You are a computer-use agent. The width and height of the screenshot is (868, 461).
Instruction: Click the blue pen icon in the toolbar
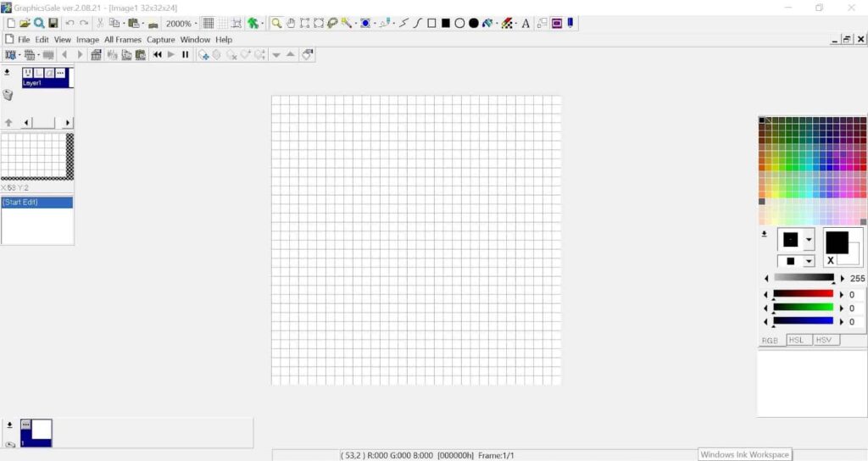pyautogui.click(x=570, y=23)
